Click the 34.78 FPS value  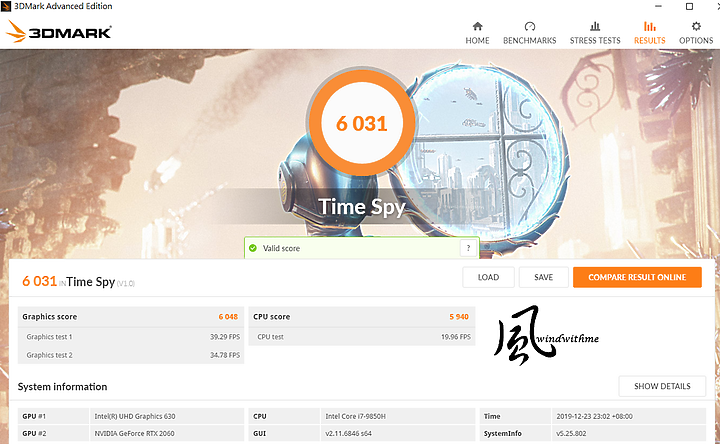point(225,355)
